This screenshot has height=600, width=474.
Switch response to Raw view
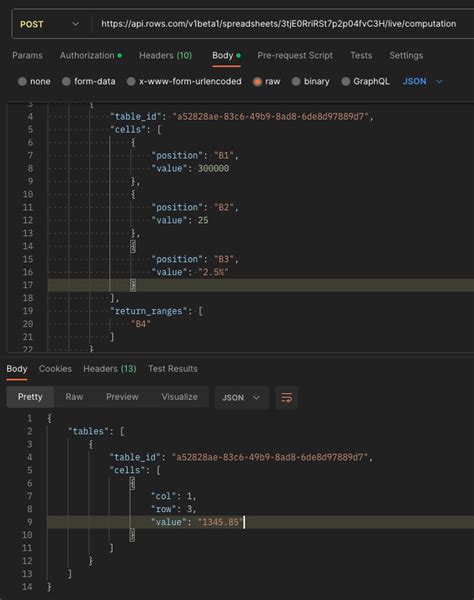click(x=74, y=397)
